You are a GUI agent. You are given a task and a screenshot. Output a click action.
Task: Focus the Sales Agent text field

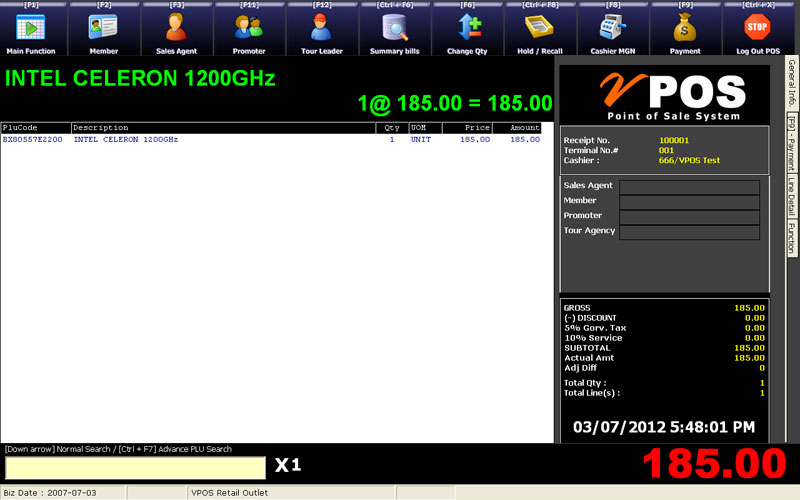click(x=689, y=187)
